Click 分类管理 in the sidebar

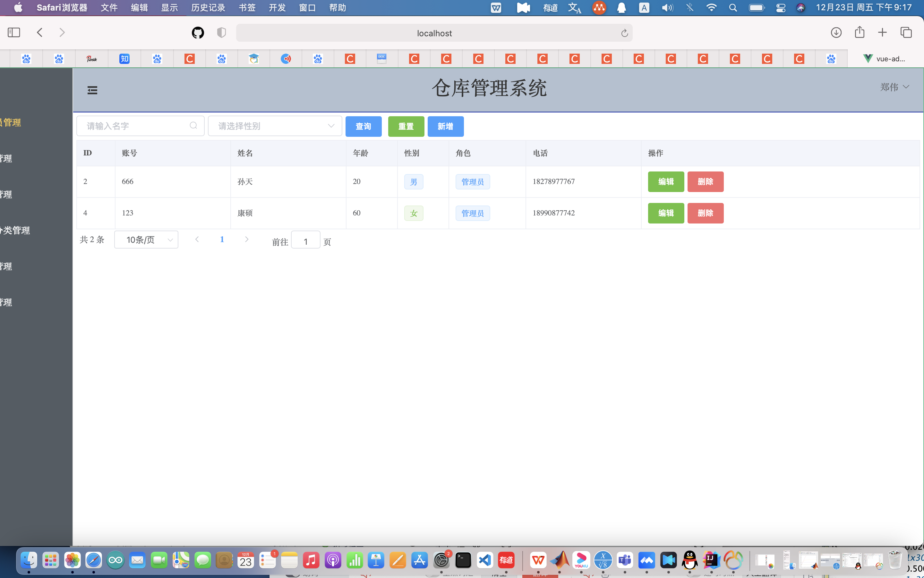pyautogui.click(x=14, y=231)
